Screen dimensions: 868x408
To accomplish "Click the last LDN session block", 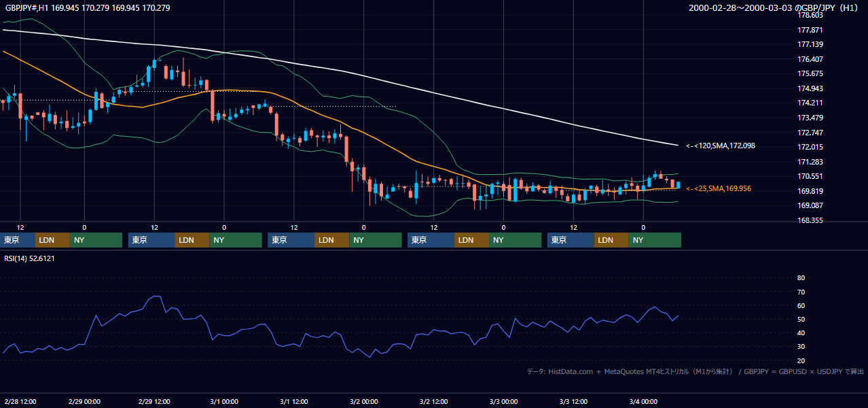I will [611, 240].
